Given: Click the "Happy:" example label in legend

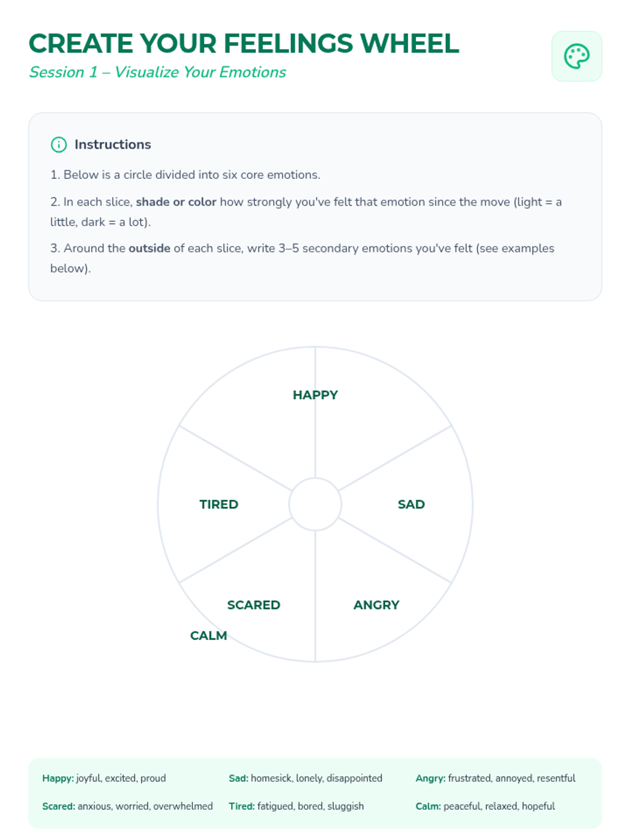Looking at the screenshot, I should (x=58, y=778).
